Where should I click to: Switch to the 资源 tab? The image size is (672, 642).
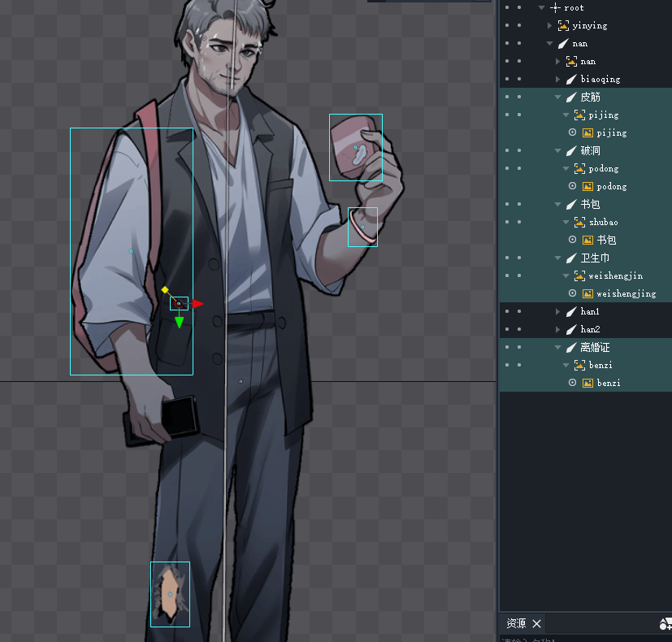(516, 623)
